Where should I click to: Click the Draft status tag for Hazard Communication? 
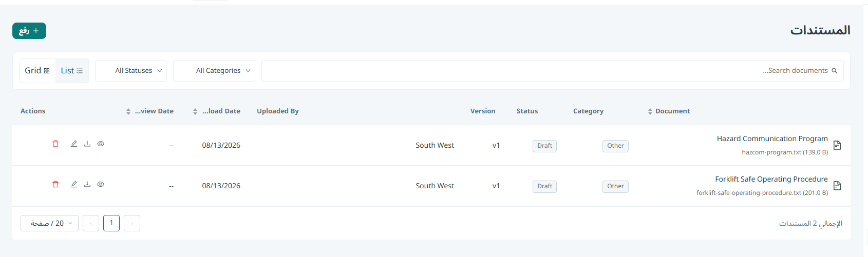tap(544, 146)
